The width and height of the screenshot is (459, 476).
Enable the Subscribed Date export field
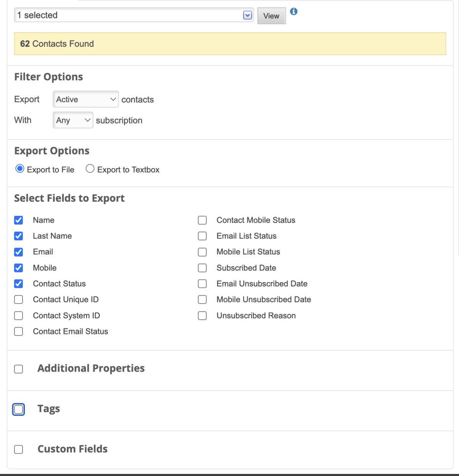202,268
